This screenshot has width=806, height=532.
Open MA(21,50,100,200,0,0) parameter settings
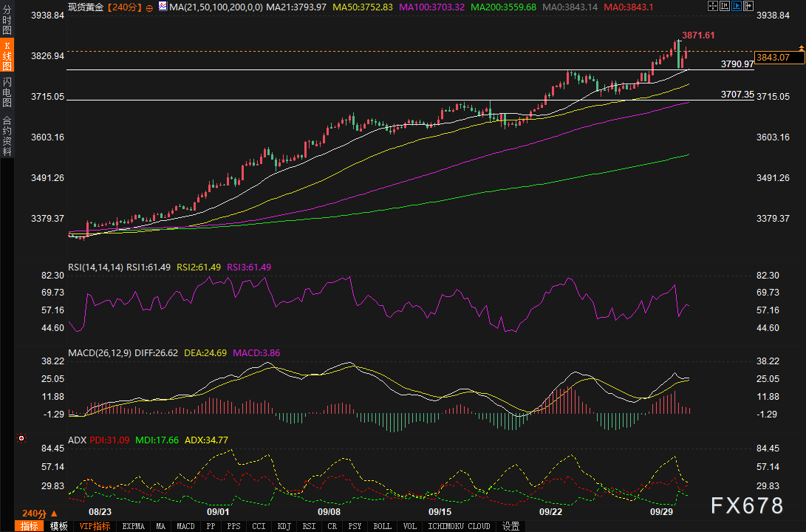point(215,7)
